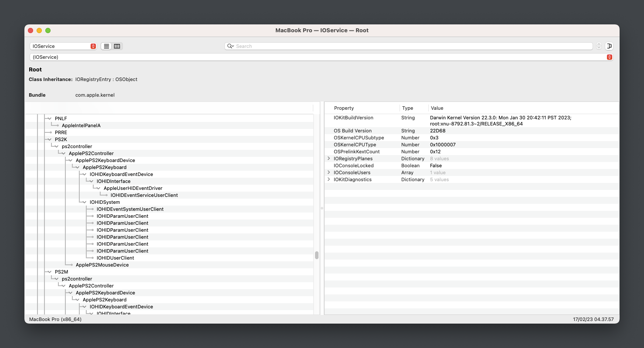Image resolution: width=644 pixels, height=348 pixels.
Task: Select the OS Build Version property
Action: 353,131
